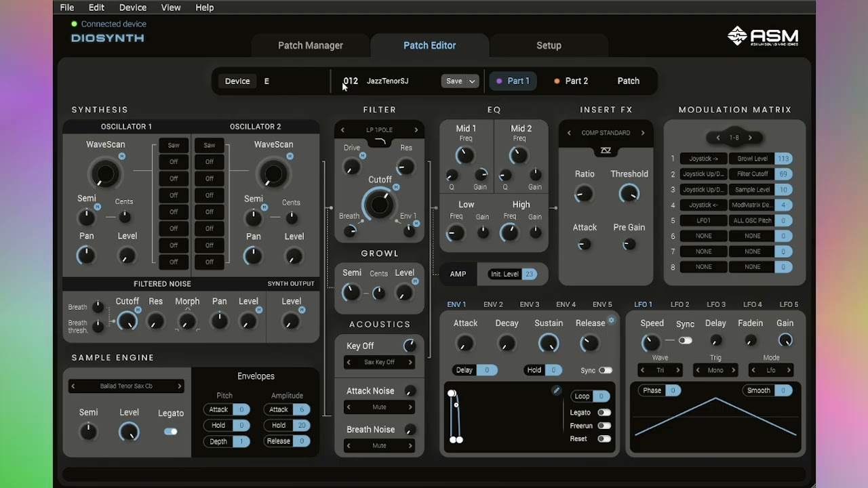Click the Patch button
The image size is (868, 488).
[628, 81]
